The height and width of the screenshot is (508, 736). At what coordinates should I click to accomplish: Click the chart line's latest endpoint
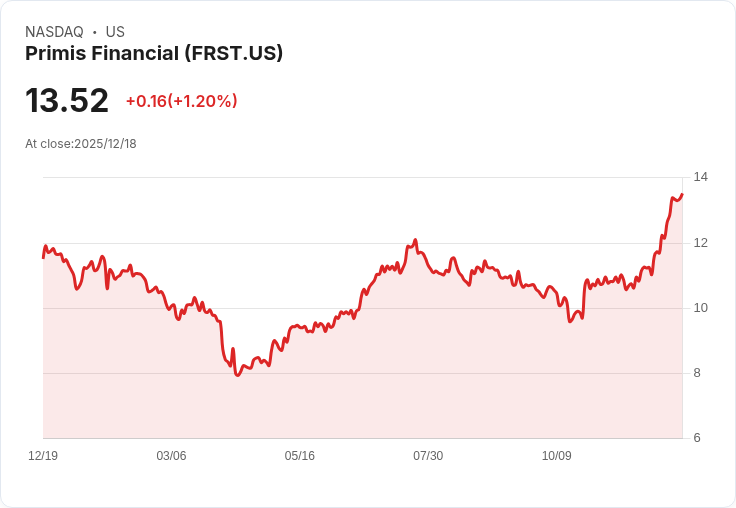682,193
